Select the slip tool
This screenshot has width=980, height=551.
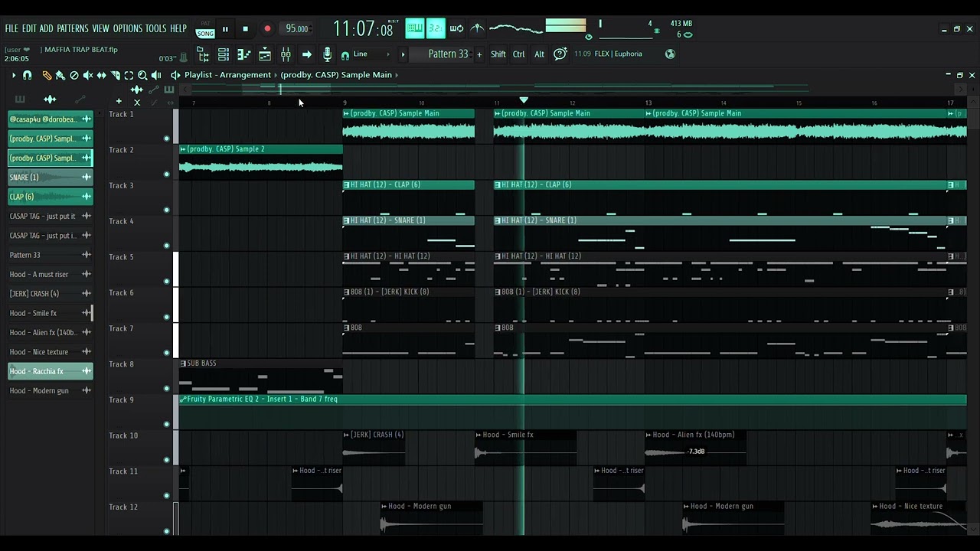click(x=101, y=75)
